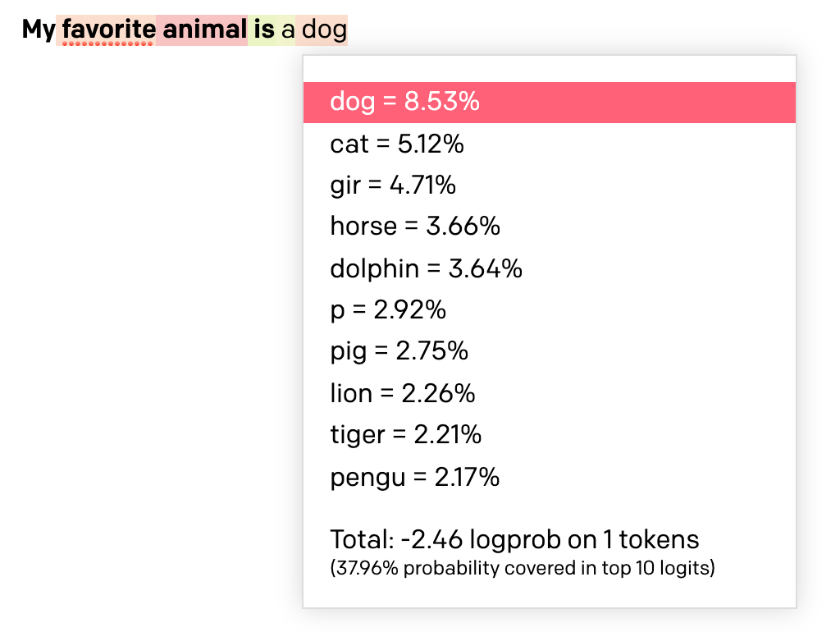Click the pink-highlighted token "favorite"
The height and width of the screenshot is (632, 840).
[x=107, y=30]
